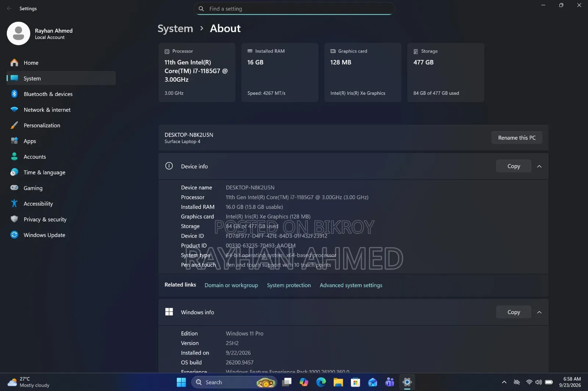The height and width of the screenshot is (391, 588).
Task: Select Privacy & security in sidebar
Action: click(61, 219)
